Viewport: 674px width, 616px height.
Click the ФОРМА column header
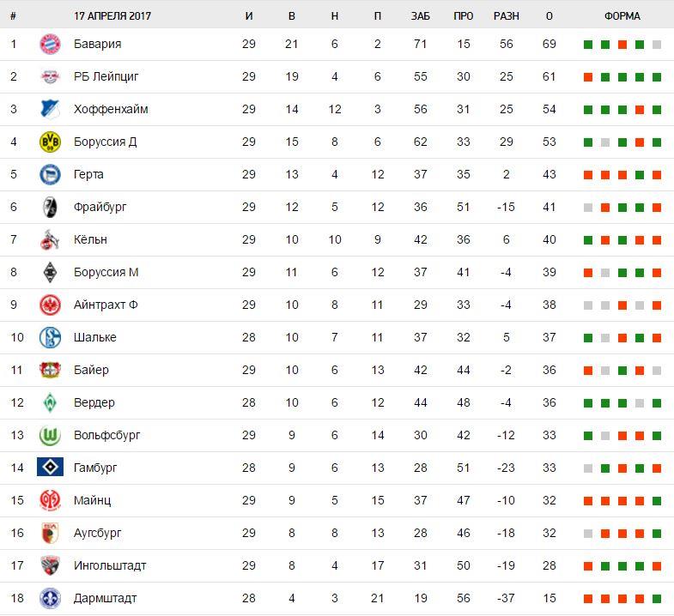coord(622,16)
